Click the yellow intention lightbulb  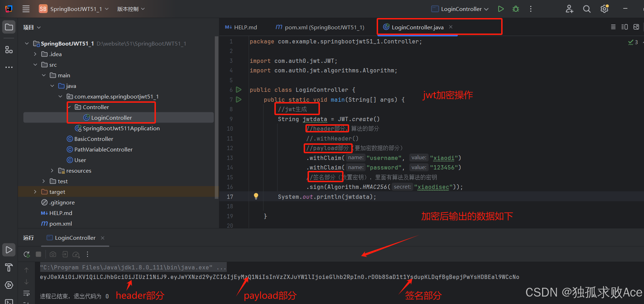(x=256, y=196)
